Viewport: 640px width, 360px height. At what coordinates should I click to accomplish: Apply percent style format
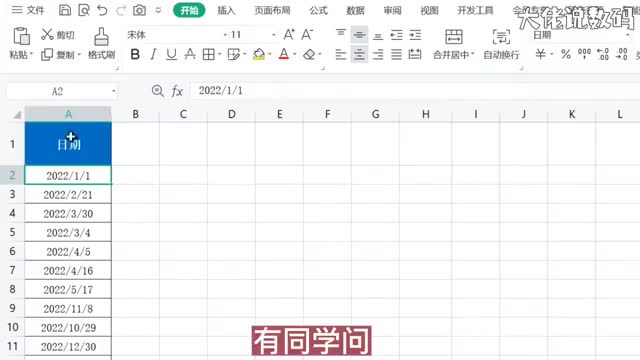pos(566,54)
